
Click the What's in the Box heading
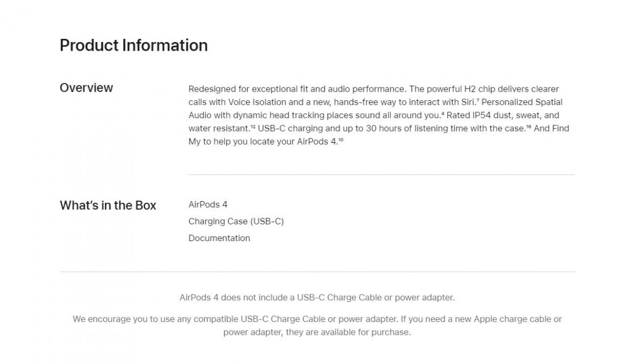click(108, 205)
